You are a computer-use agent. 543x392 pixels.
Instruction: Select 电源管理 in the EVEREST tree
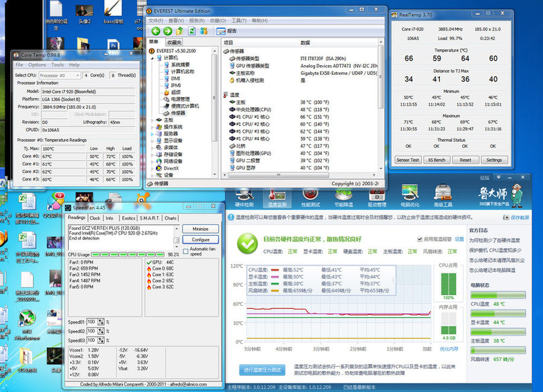click(x=180, y=99)
